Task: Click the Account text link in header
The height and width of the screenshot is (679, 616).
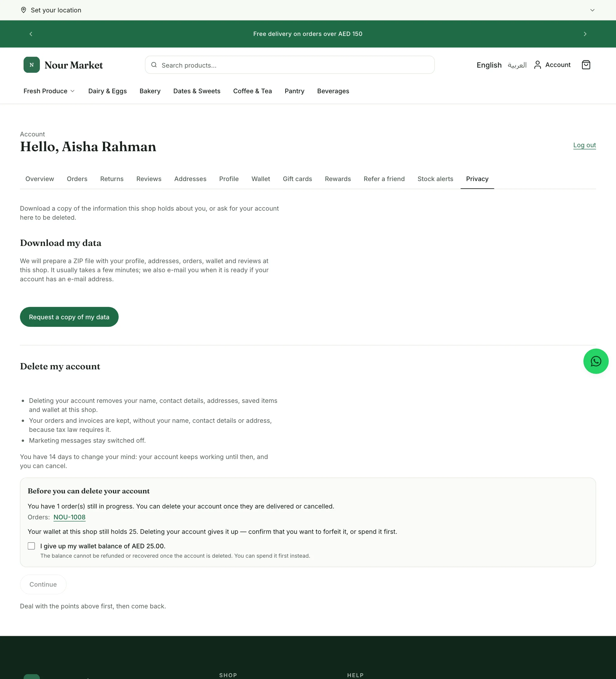Action: [558, 65]
